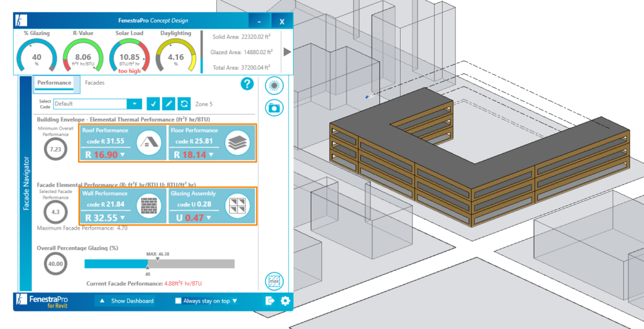644x329 pixels.
Task: Click the sun solar analysis icon
Action: [274, 86]
